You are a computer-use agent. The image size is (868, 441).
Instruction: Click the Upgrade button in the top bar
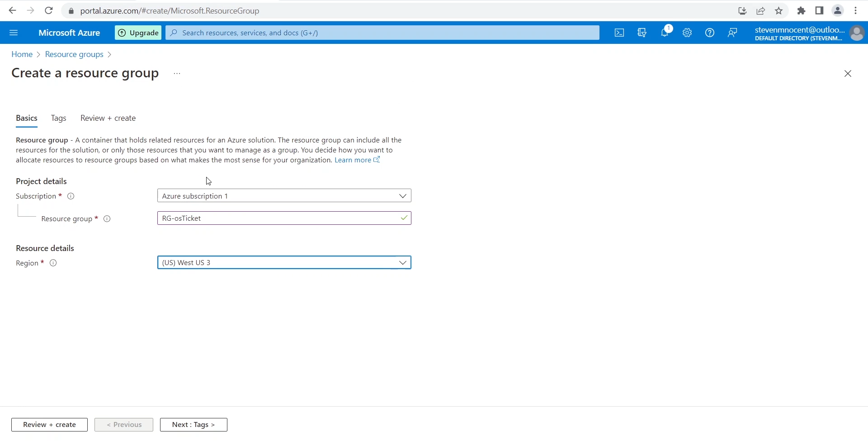138,33
